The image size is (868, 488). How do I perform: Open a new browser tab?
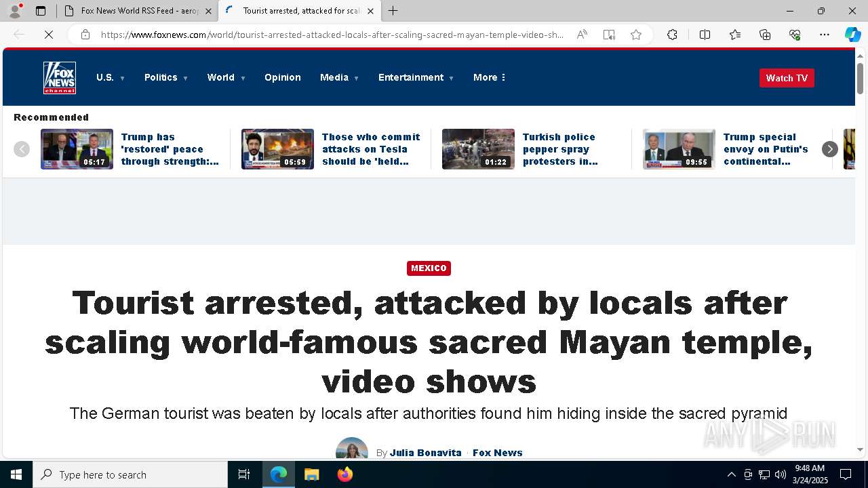(x=393, y=11)
